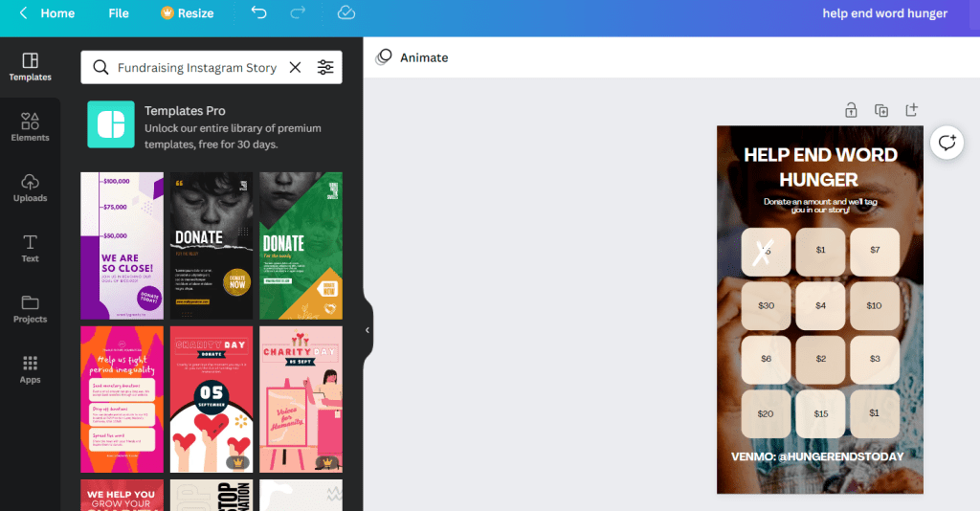Open the Uploads sidebar tab
The height and width of the screenshot is (511, 980).
30,188
